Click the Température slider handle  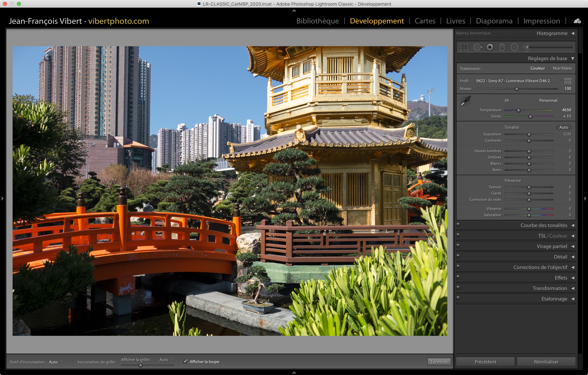pyautogui.click(x=518, y=110)
